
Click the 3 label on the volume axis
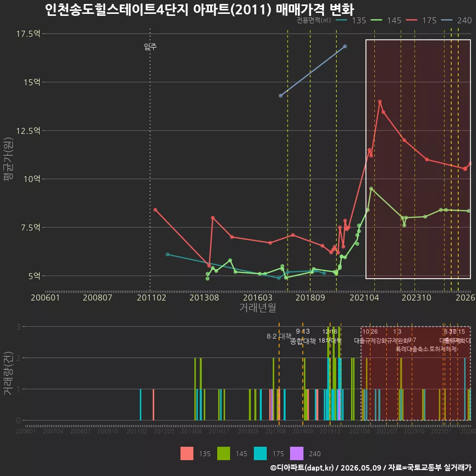pos(18,327)
